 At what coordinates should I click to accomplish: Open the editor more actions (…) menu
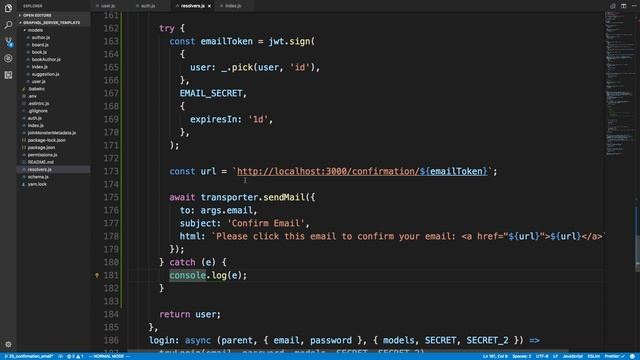pyautogui.click(x=634, y=6)
